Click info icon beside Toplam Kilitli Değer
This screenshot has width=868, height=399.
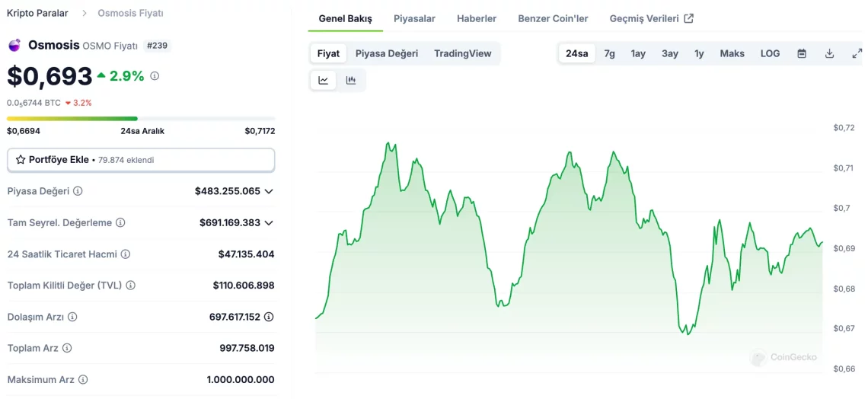pos(130,286)
